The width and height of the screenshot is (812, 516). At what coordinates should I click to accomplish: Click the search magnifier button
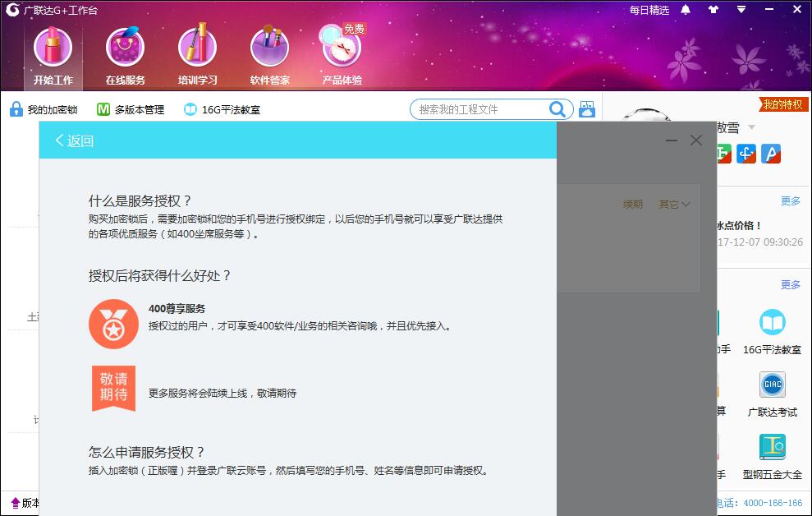[557, 109]
